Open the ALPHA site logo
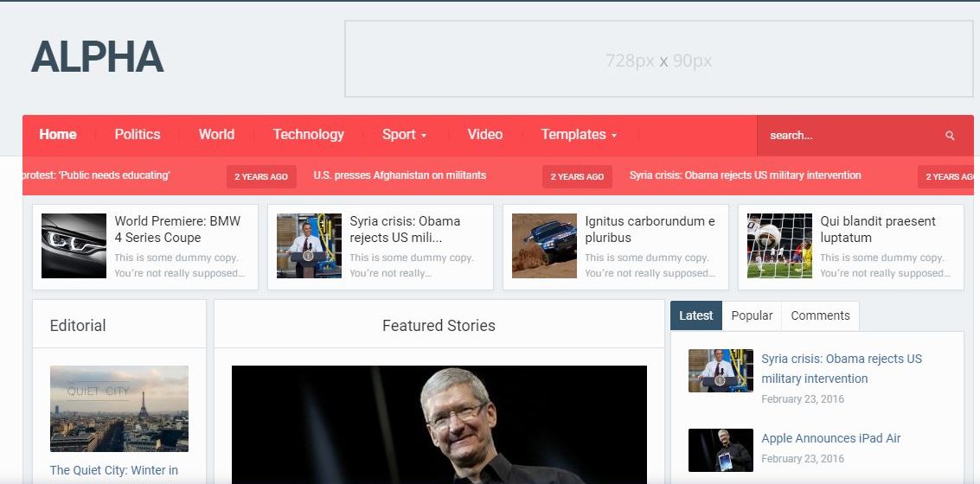980x484 pixels. click(98, 57)
